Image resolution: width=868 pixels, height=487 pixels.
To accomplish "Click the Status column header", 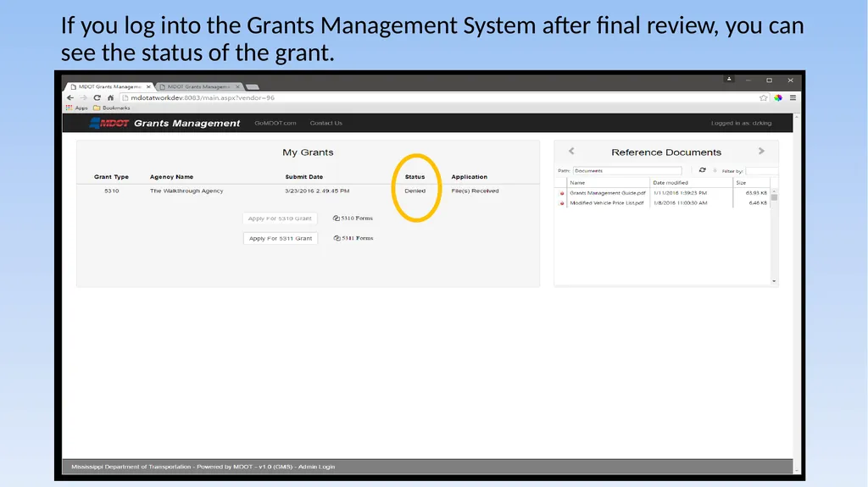I will (415, 177).
